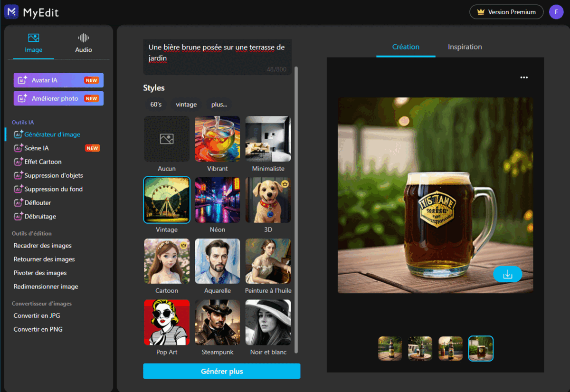Click the Effet Cartoon tool icon
The image size is (570, 392).
[x=19, y=162]
